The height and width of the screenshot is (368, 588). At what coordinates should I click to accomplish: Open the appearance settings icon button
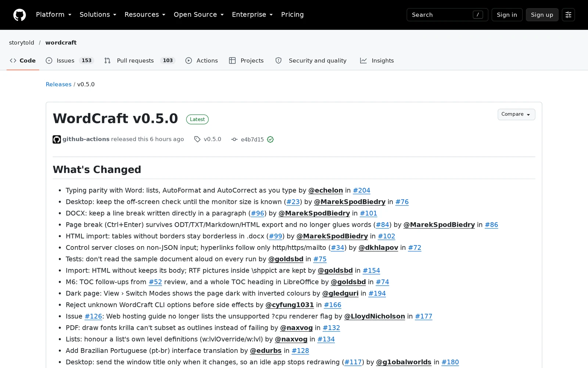pyautogui.click(x=568, y=15)
